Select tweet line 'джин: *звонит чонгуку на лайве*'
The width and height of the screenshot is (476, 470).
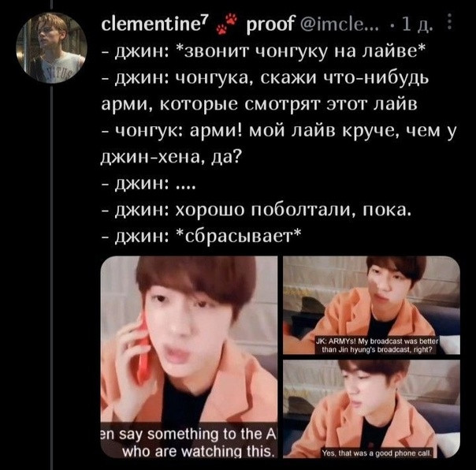point(262,51)
